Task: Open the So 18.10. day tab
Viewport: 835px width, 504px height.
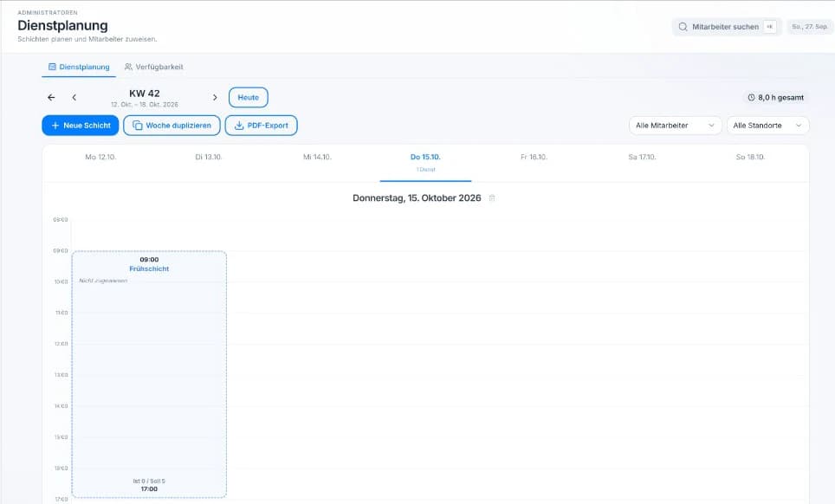Action: point(750,157)
